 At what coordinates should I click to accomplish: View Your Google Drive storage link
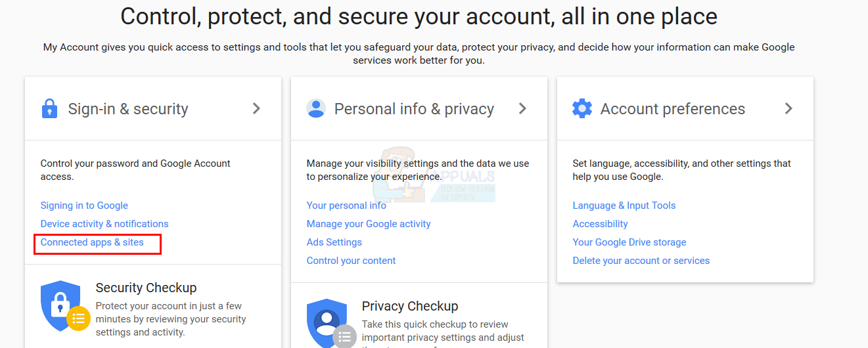(629, 242)
